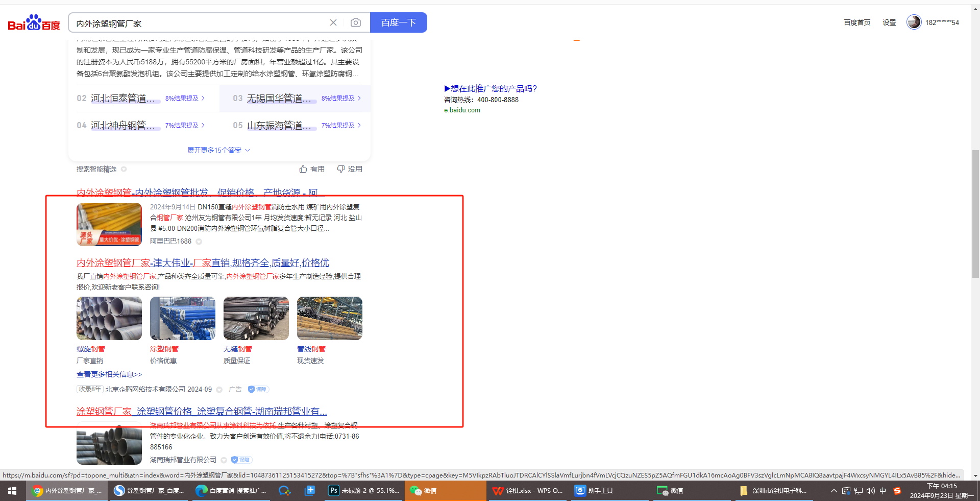Open the 涂塑钢管 link under the blue pipes
The height and width of the screenshot is (501, 980).
[164, 349]
